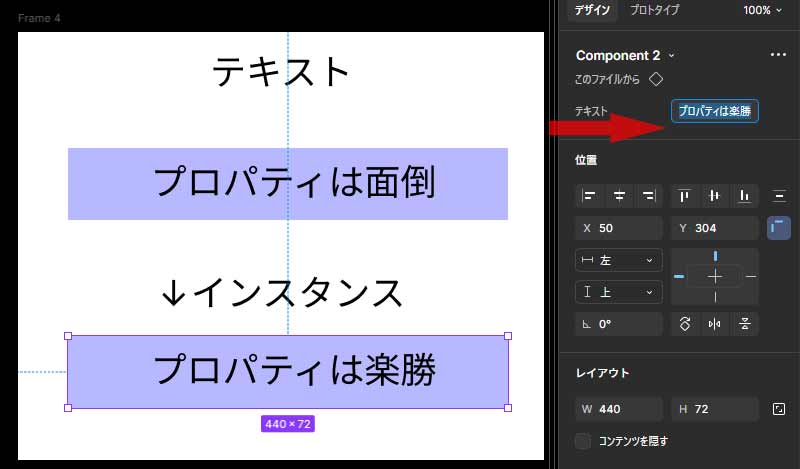Click align horizontal centers icon
This screenshot has width=800, height=469.
(619, 196)
